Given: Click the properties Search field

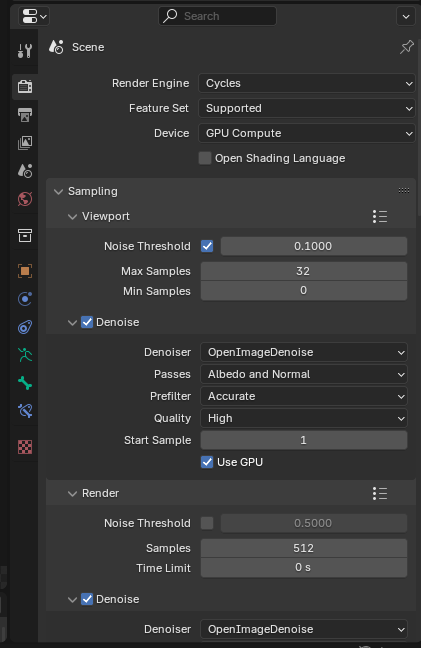Looking at the screenshot, I should click(x=217, y=16).
